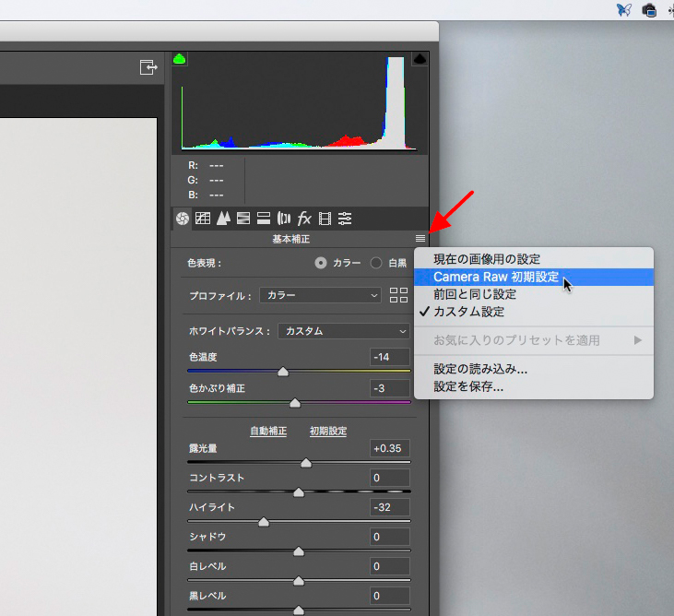Viewport: 674px width, 616px height.
Task: Click the 基本補正 panel menu icon
Action: (420, 238)
